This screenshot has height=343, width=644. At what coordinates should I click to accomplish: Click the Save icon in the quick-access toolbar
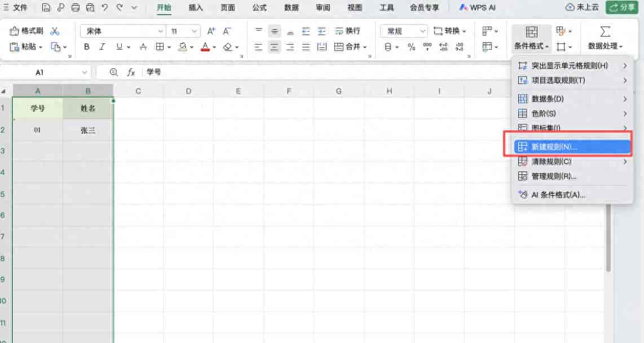(46, 7)
